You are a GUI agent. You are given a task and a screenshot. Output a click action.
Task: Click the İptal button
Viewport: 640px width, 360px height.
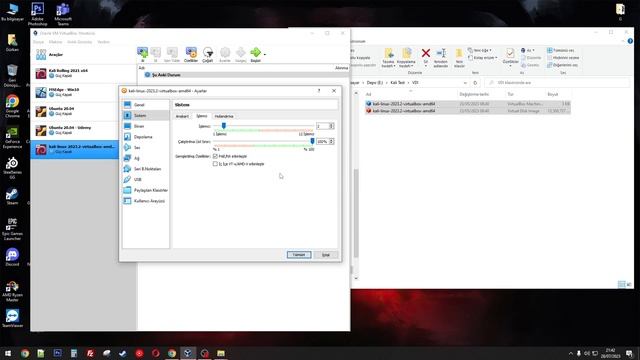click(x=326, y=255)
